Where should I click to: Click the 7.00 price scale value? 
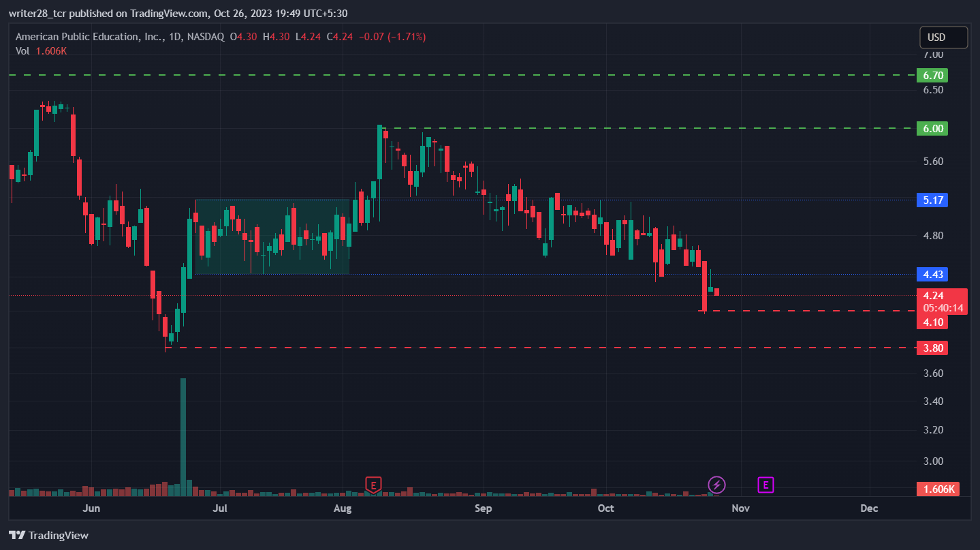(934, 55)
